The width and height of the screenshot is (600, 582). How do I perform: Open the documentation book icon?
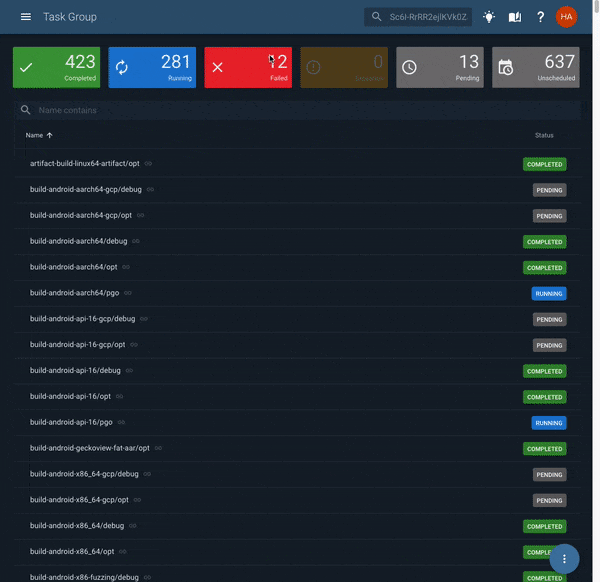pyautogui.click(x=515, y=17)
